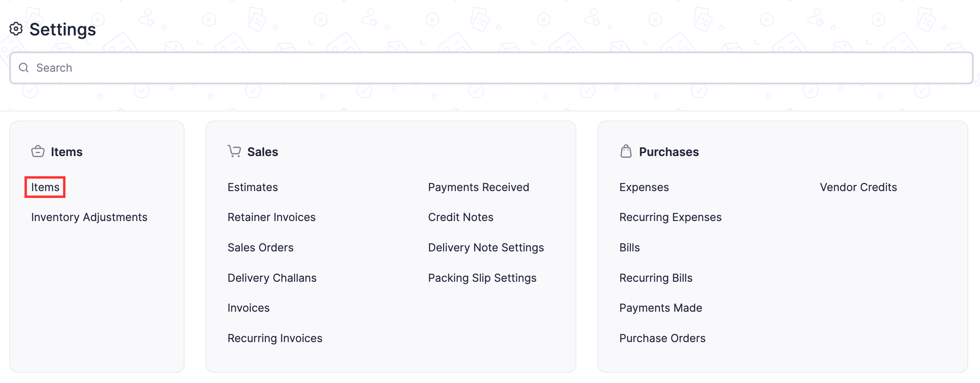Open Estimates settings

pyautogui.click(x=252, y=187)
